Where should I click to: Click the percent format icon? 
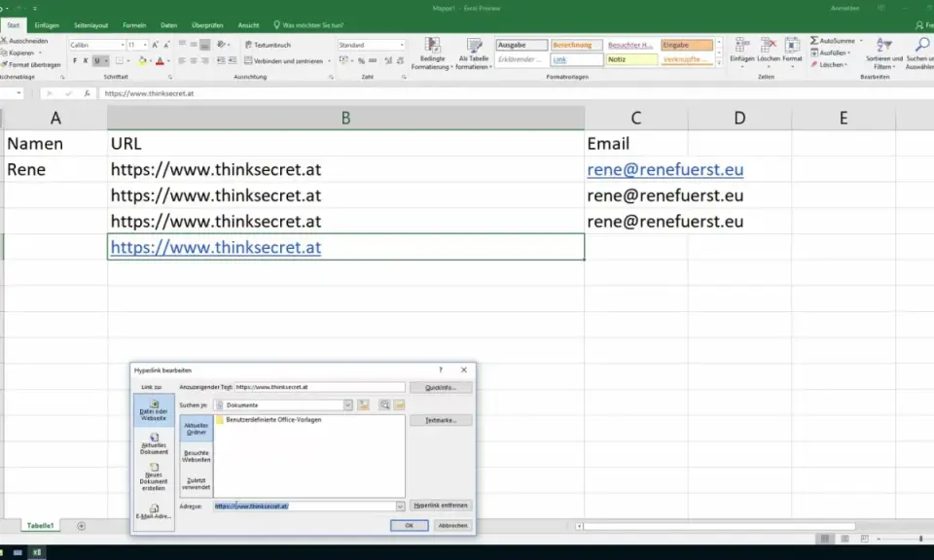point(361,60)
